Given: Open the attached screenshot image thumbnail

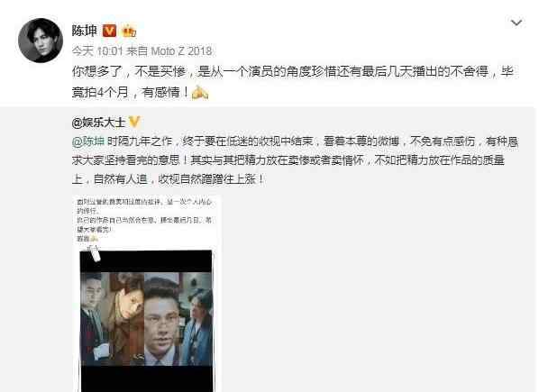Looking at the screenshot, I should [146, 294].
